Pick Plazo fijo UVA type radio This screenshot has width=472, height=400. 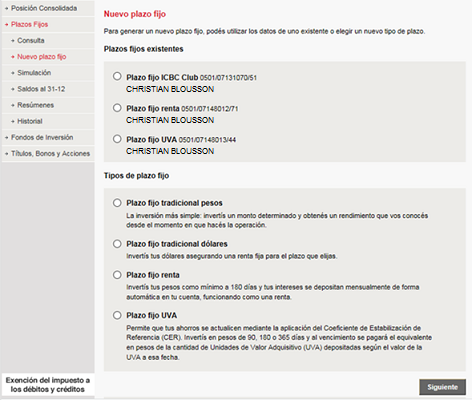click(117, 315)
